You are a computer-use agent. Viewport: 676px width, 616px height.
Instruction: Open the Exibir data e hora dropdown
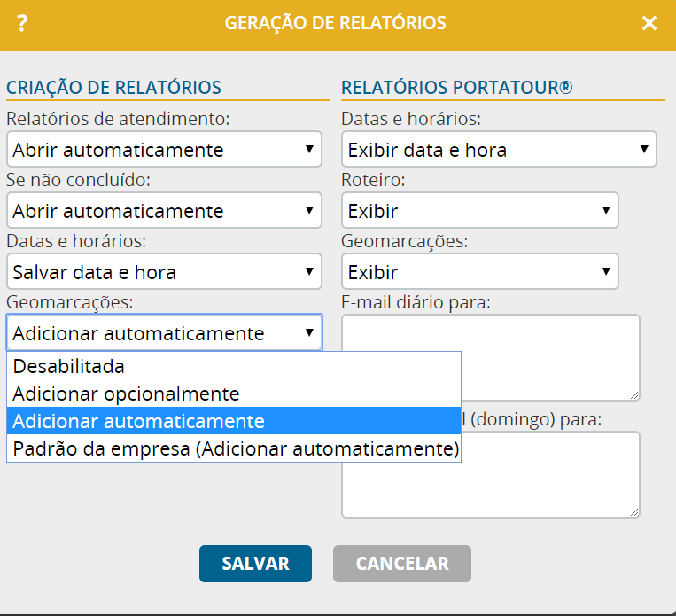point(499,149)
